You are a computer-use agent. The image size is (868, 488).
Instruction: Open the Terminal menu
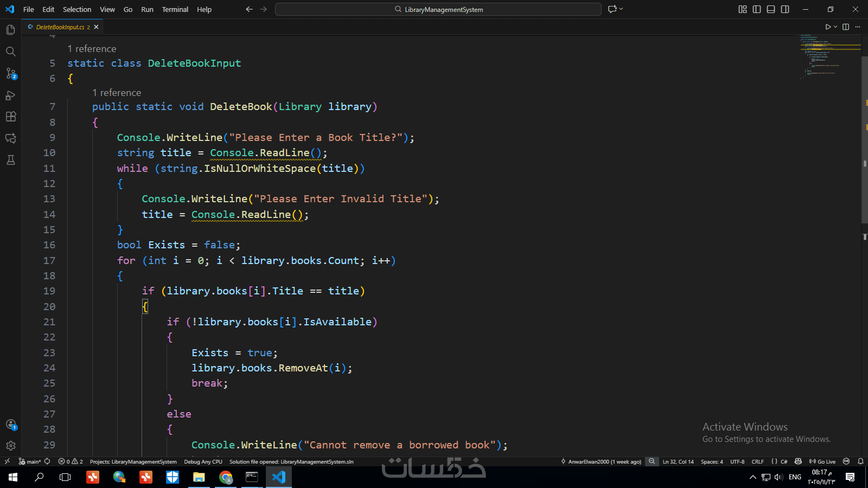(x=175, y=9)
